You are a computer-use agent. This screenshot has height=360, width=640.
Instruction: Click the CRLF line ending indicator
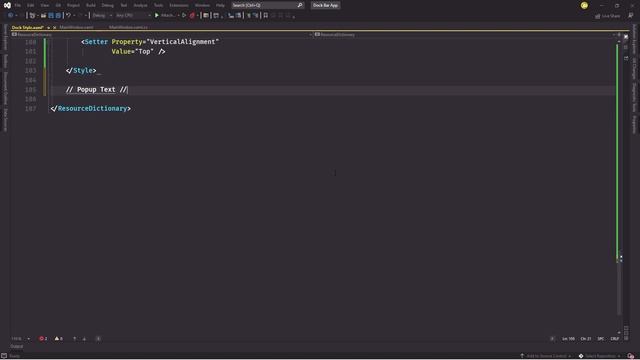tap(615, 339)
